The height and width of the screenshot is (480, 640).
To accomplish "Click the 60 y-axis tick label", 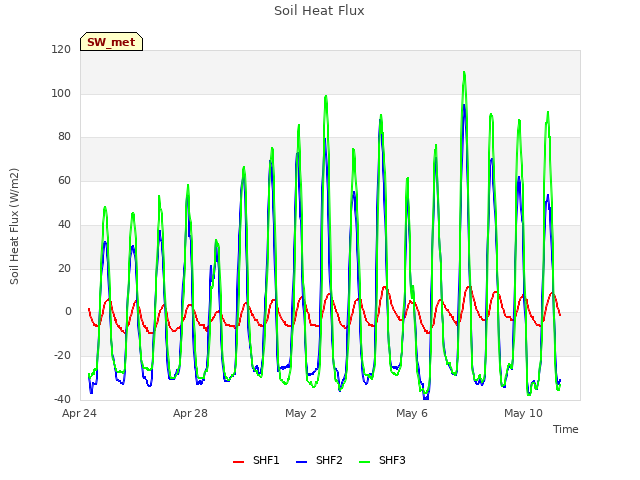I will click(x=64, y=180).
